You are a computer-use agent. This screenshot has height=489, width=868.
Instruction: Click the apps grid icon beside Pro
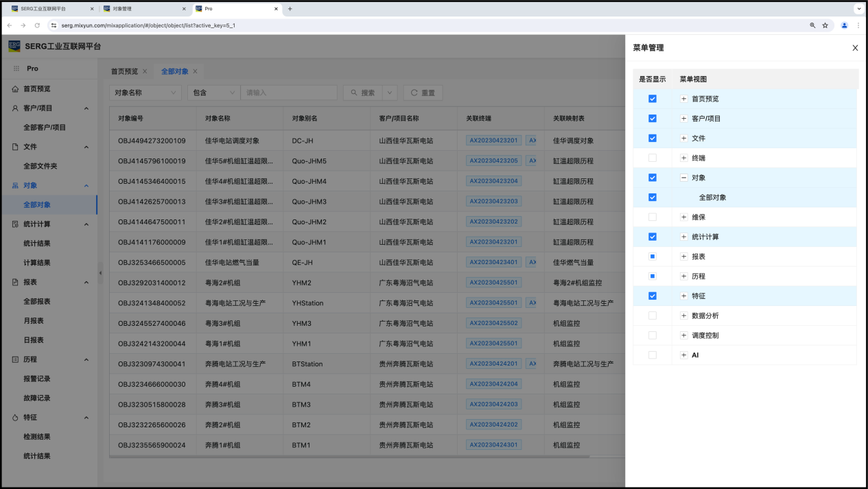[x=16, y=69]
